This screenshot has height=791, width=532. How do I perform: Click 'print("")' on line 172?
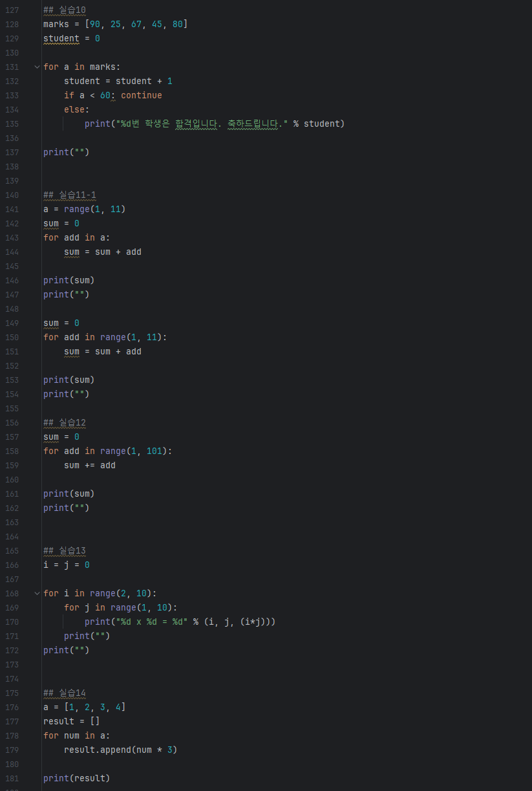67,650
